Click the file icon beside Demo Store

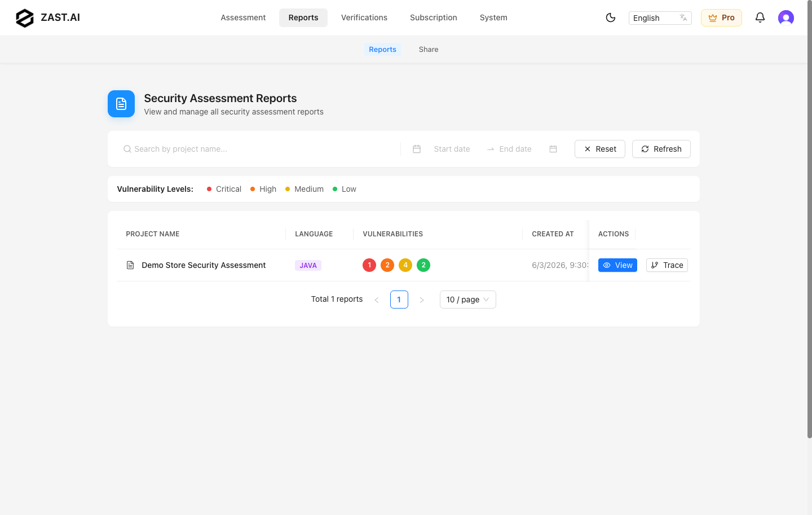[x=130, y=265]
